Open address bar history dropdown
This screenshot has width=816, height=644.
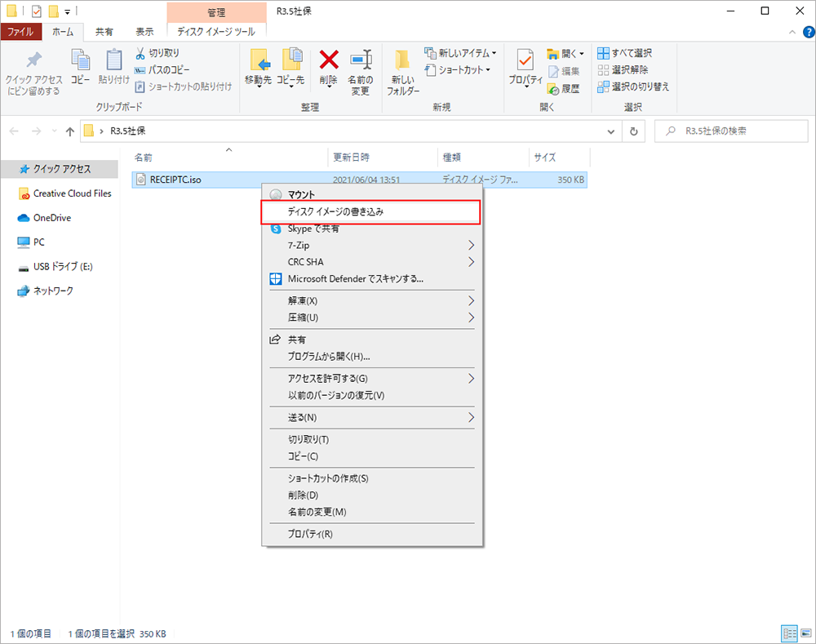point(612,131)
